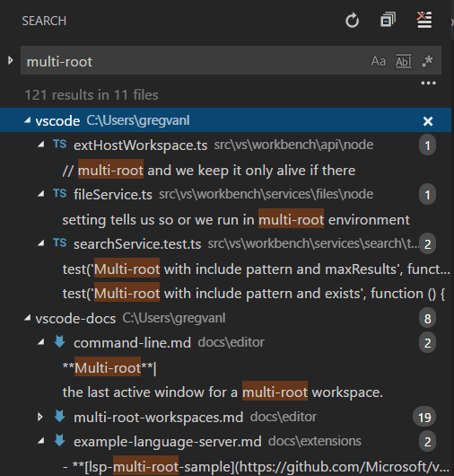Refresh the search results
The image size is (454, 476).
click(352, 21)
